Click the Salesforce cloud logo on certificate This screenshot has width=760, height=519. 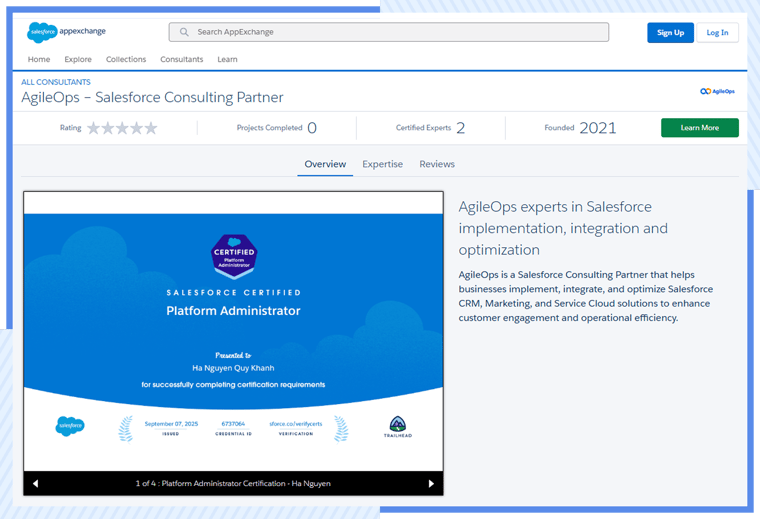pos(70,427)
